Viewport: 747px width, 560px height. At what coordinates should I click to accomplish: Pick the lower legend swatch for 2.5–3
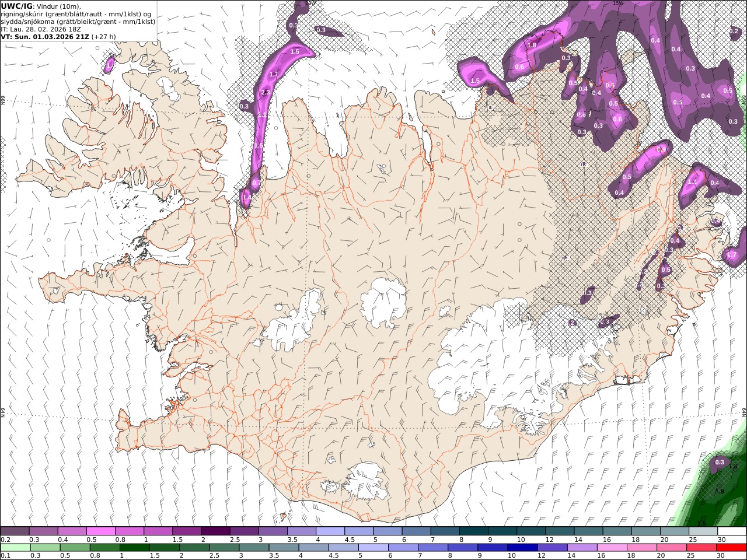tap(225, 548)
